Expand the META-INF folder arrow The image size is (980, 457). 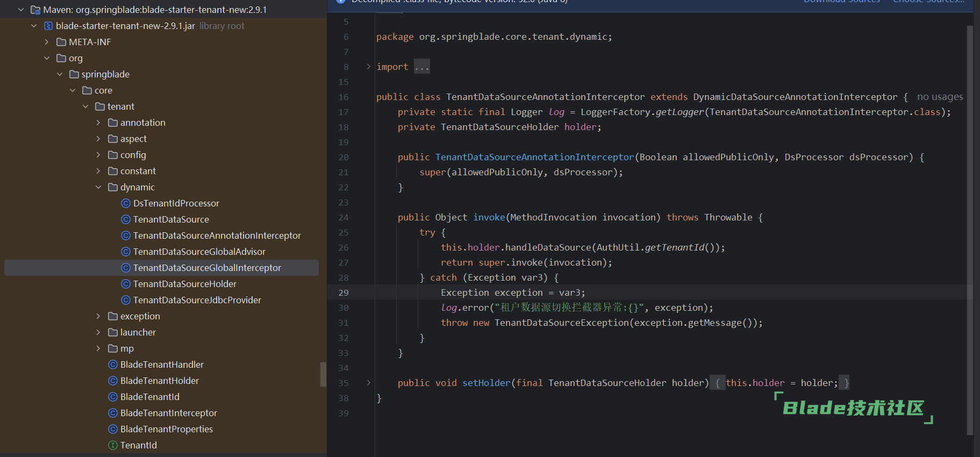(x=47, y=42)
